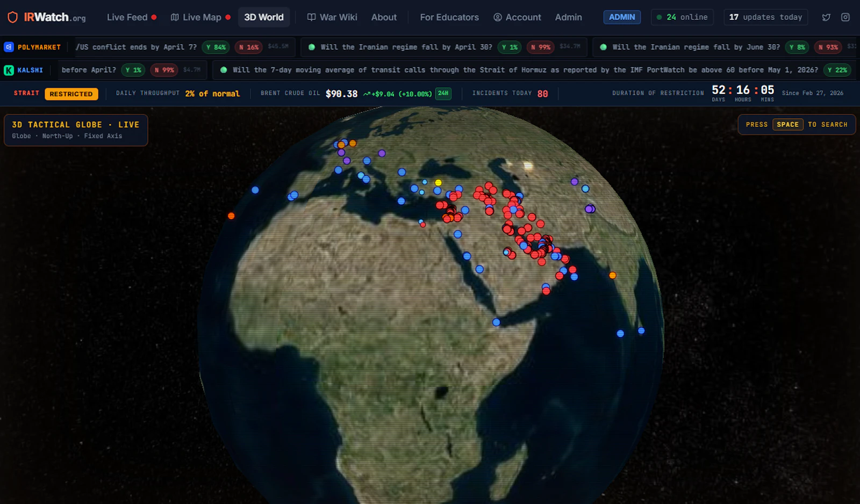This screenshot has height=504, width=860.
Task: Open the War Wiki page
Action: [332, 17]
